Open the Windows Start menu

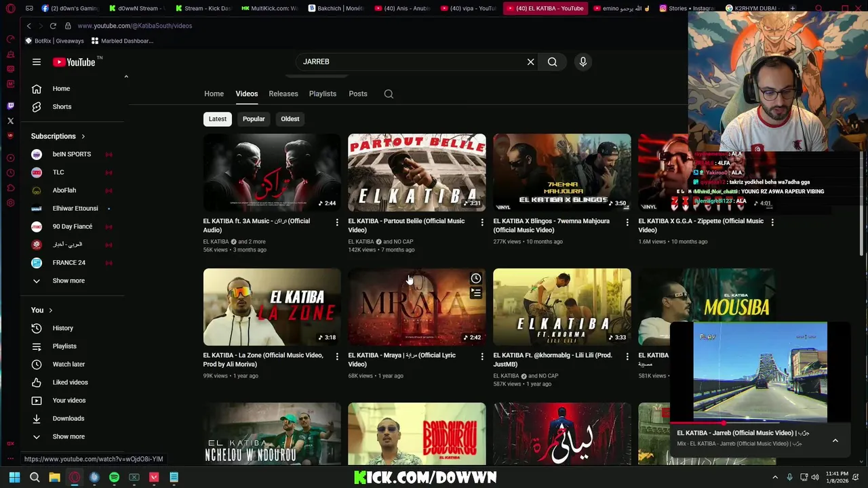14,477
